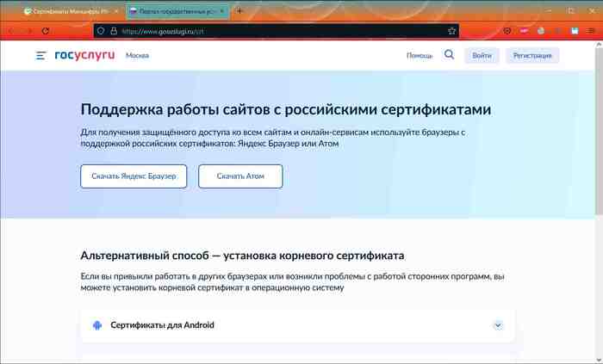This screenshot has width=603, height=364.
Task: Close the Портал государственных услуг tab
Action: [221, 11]
